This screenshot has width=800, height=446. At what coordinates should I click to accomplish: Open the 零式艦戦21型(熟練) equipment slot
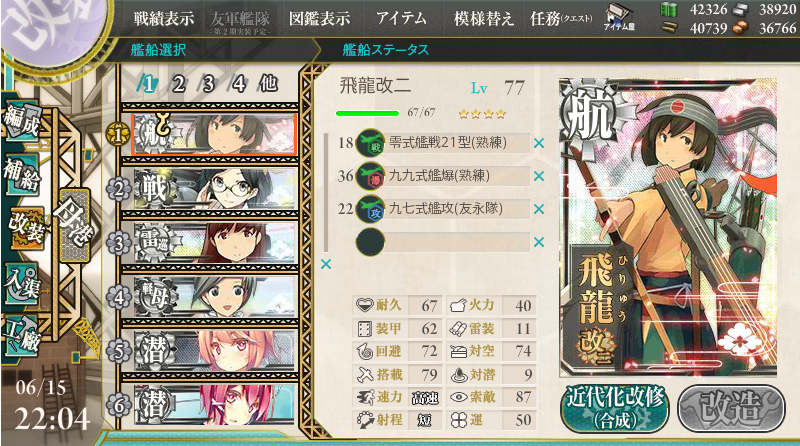click(443, 143)
